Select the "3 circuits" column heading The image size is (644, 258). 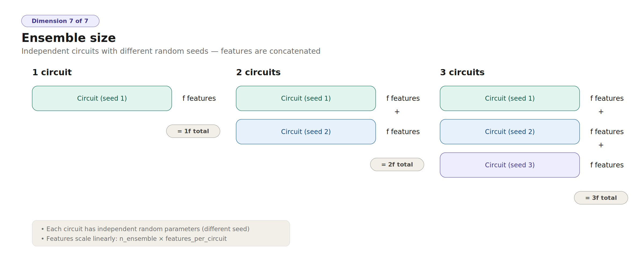pyautogui.click(x=462, y=72)
